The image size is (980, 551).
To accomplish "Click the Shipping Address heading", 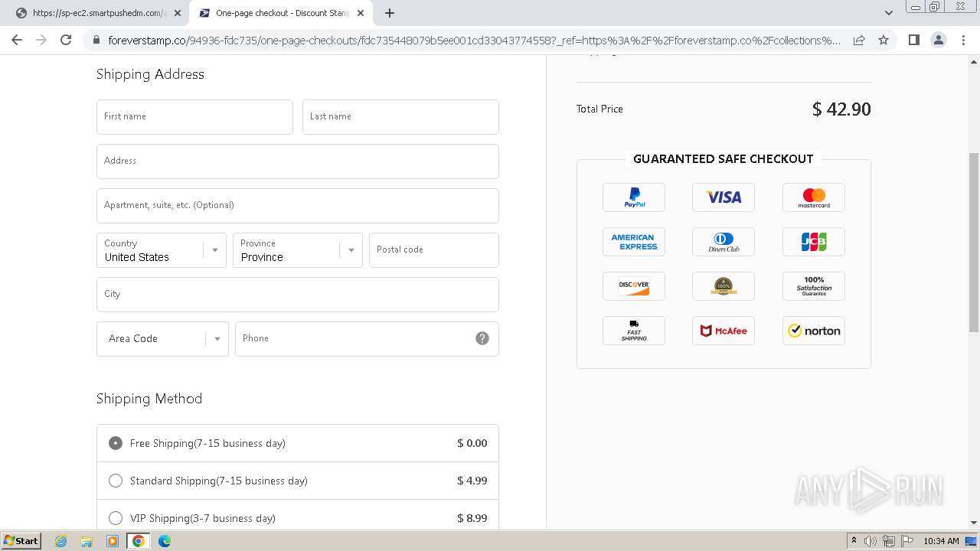I will [150, 74].
